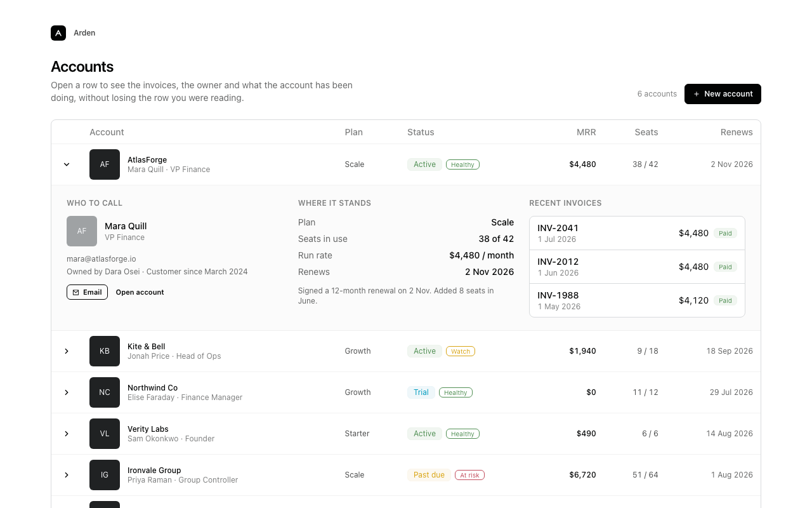
Task: Click the 18 Sep 2026 renewal date
Action: [x=730, y=351]
